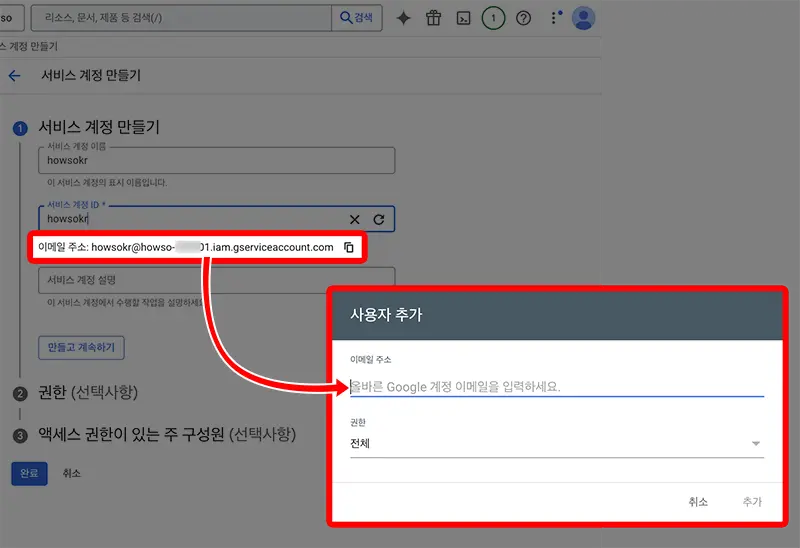Viewport: 800px width, 548px height.
Task: Edit the service account name field
Action: (216, 160)
